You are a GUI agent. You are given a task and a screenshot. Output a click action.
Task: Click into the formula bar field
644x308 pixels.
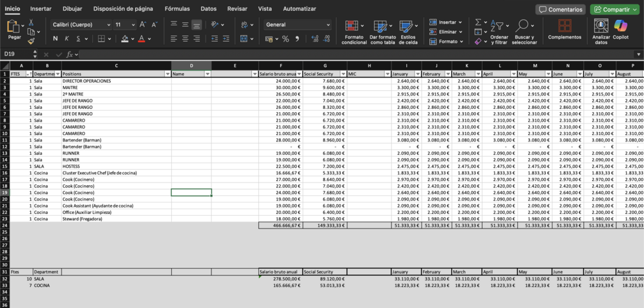click(356, 54)
